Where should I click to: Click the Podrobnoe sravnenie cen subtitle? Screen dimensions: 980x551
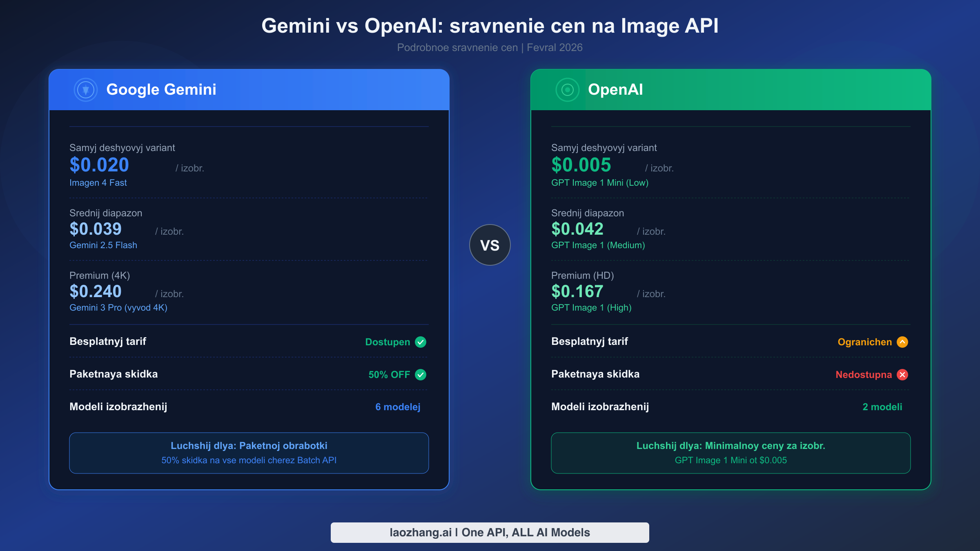click(490, 47)
